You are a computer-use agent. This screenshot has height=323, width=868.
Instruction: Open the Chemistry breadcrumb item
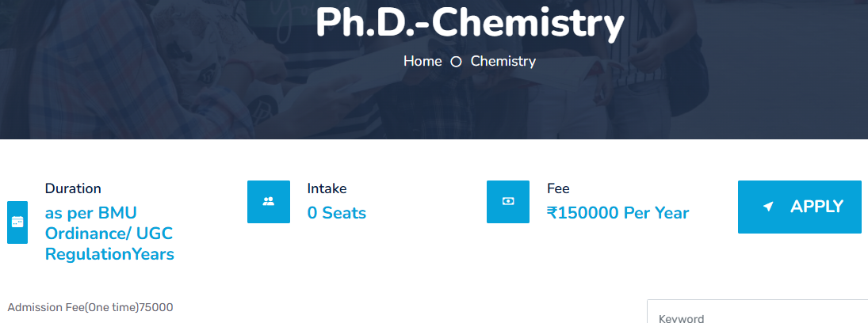point(503,61)
